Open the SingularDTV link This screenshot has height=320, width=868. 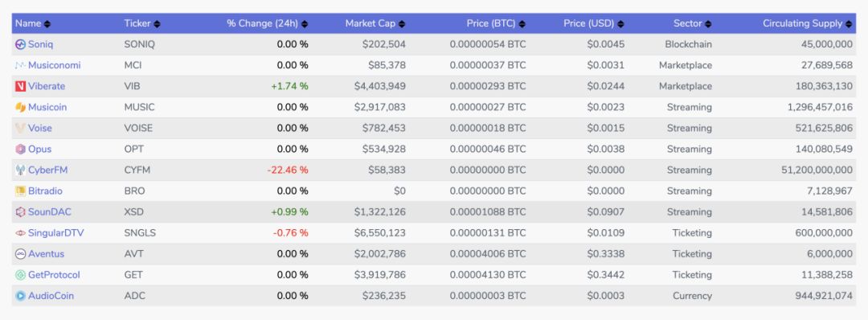(x=56, y=233)
